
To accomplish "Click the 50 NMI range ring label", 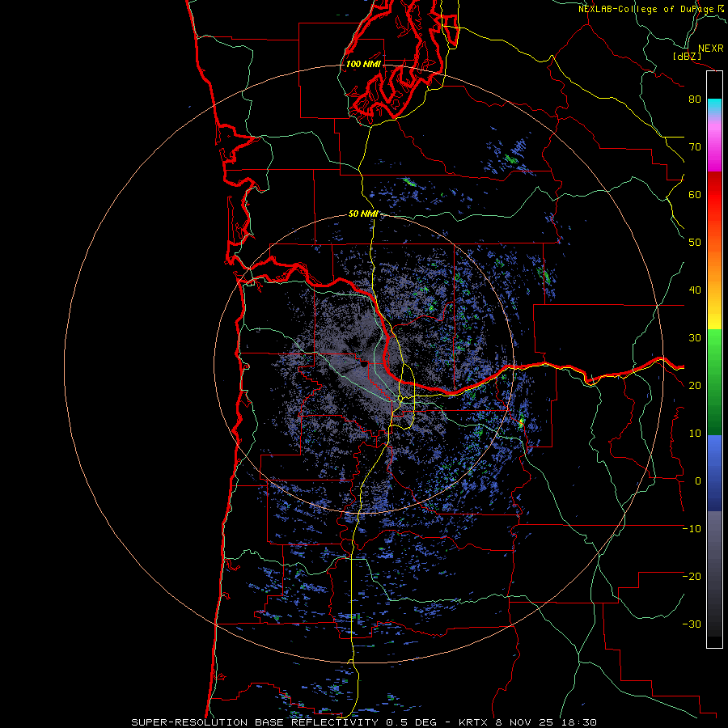I will tap(363, 214).
